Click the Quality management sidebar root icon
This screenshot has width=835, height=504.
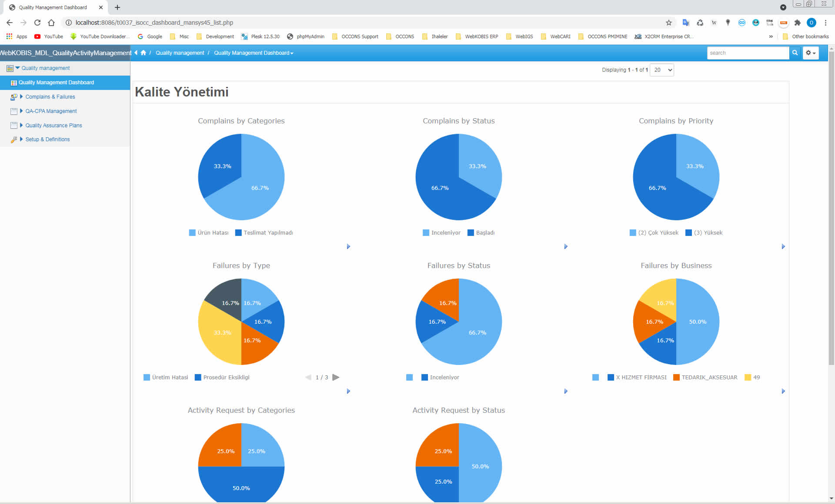point(10,68)
